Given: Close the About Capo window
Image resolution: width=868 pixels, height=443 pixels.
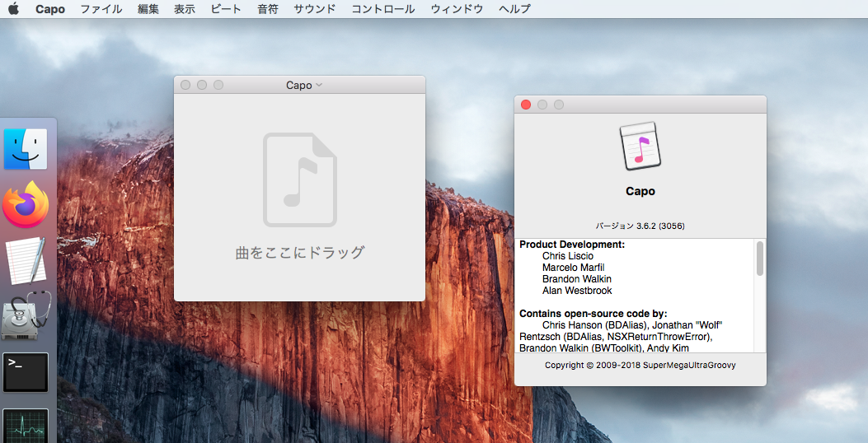Looking at the screenshot, I should click(x=526, y=105).
